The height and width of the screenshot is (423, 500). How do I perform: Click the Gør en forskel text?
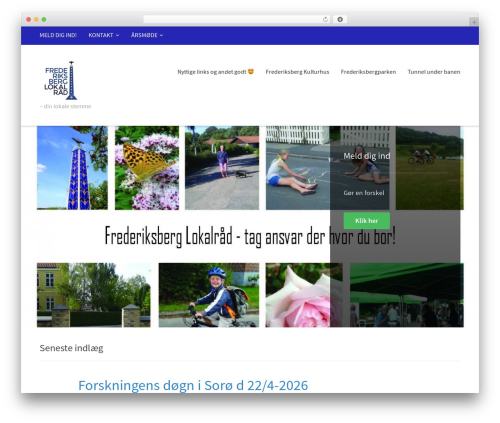pyautogui.click(x=364, y=193)
